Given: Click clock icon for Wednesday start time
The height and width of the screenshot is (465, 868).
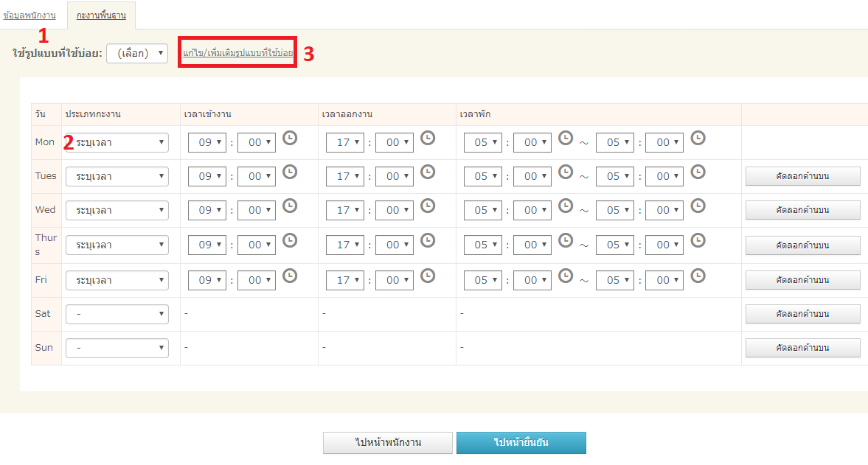Looking at the screenshot, I should click(290, 206).
